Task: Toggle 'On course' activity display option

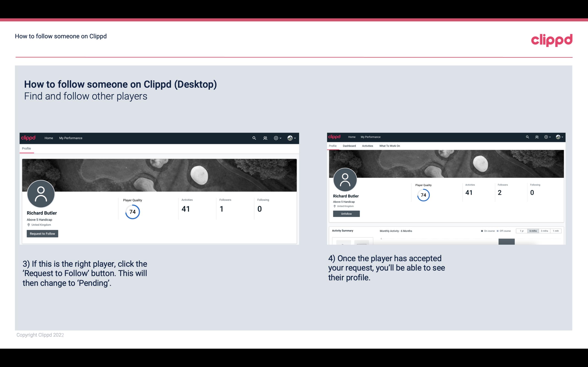Action: coord(486,230)
